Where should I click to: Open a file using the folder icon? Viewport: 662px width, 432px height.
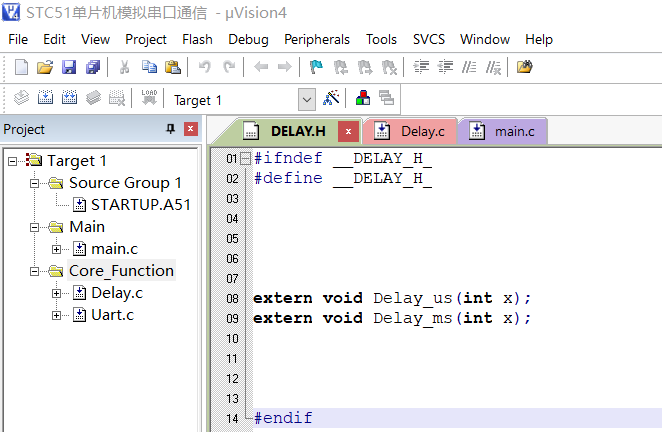45,67
